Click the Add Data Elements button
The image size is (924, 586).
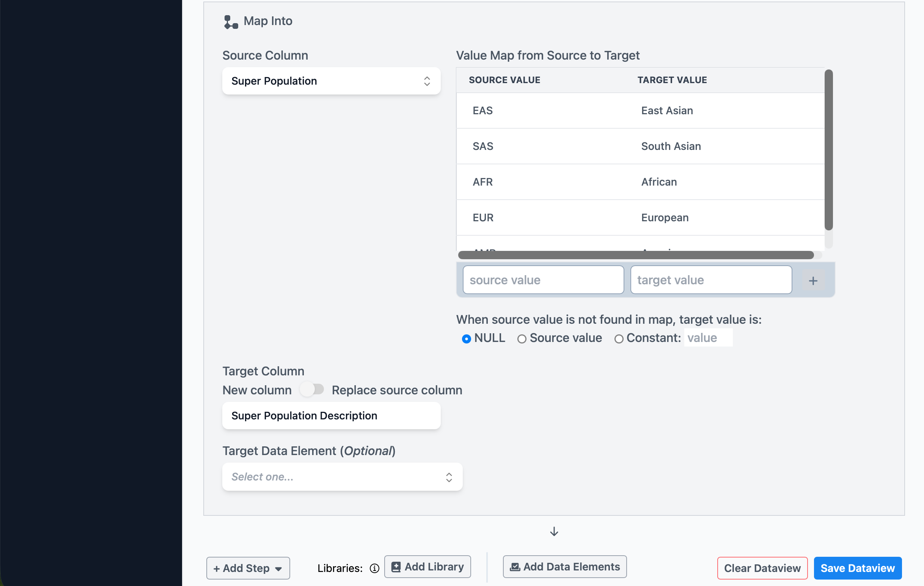tap(564, 566)
